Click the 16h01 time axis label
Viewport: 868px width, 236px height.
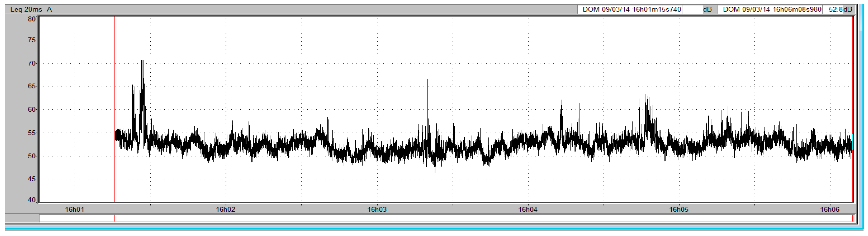[74, 209]
